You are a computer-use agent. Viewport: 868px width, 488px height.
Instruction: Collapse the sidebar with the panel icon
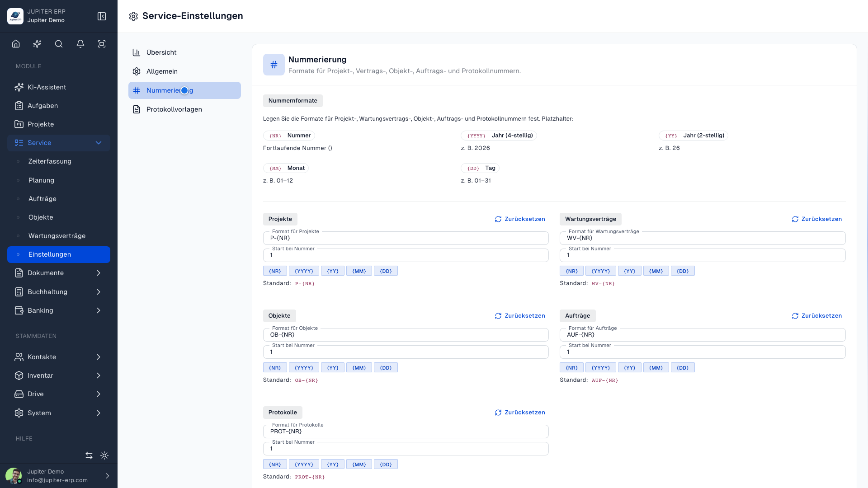102,16
